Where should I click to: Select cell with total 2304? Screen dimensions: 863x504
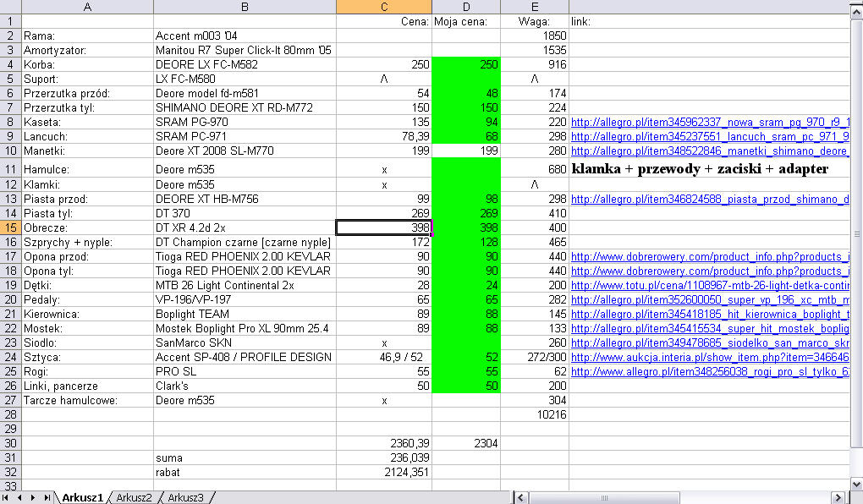[x=466, y=443]
